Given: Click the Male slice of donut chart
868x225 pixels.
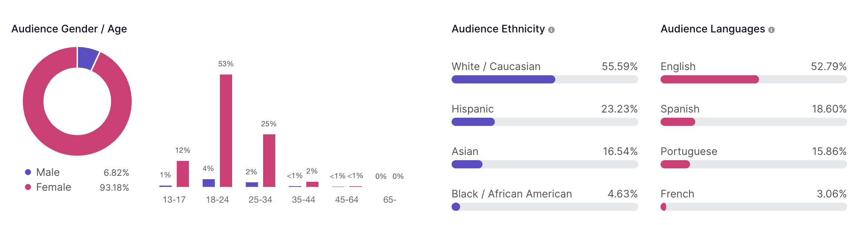Looking at the screenshot, I should (x=87, y=58).
